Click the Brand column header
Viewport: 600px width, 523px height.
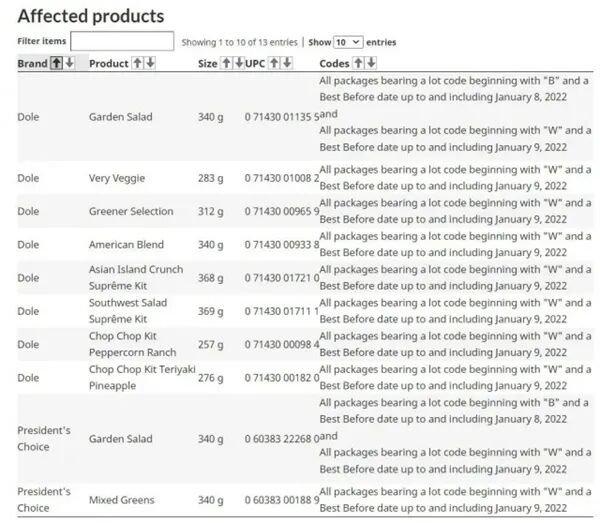tap(32, 63)
